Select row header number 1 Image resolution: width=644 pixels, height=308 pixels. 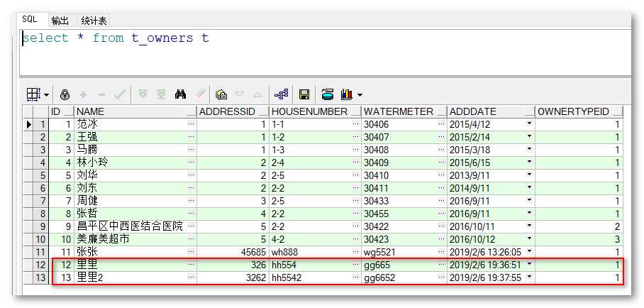tap(40, 124)
